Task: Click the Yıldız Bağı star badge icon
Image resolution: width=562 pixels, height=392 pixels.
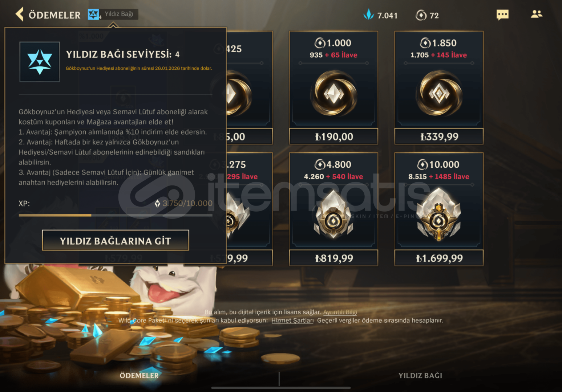Action: tap(93, 15)
